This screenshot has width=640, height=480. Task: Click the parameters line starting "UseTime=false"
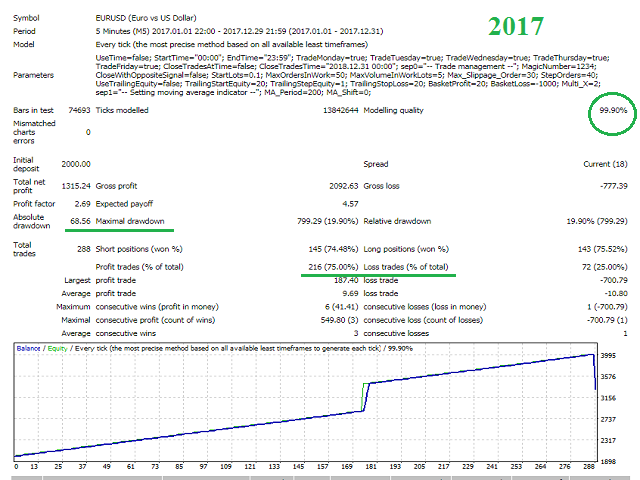pyautogui.click(x=353, y=58)
